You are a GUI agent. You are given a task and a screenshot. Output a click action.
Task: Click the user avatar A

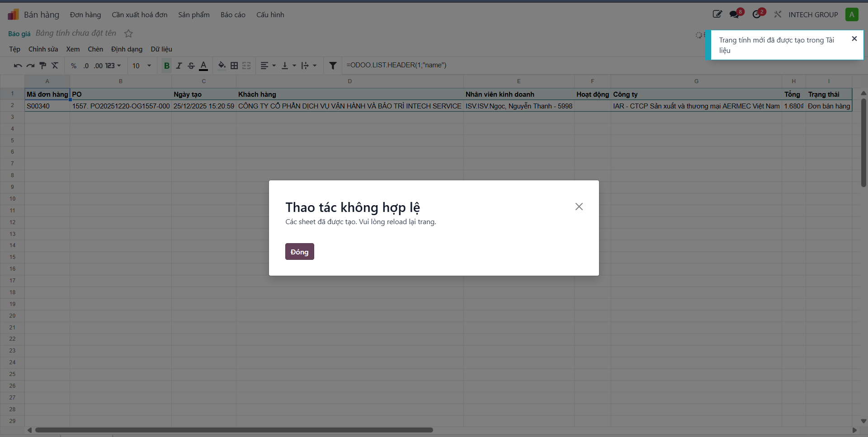tap(852, 14)
